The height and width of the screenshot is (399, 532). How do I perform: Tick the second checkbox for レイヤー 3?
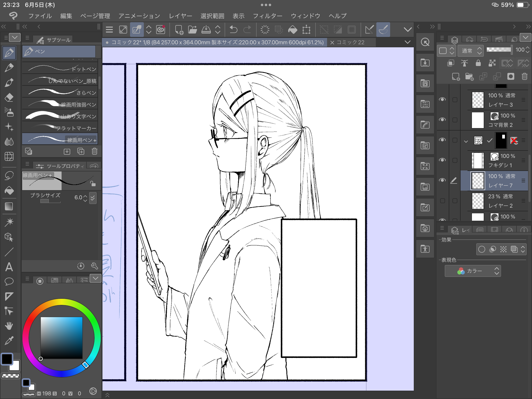pos(455,100)
